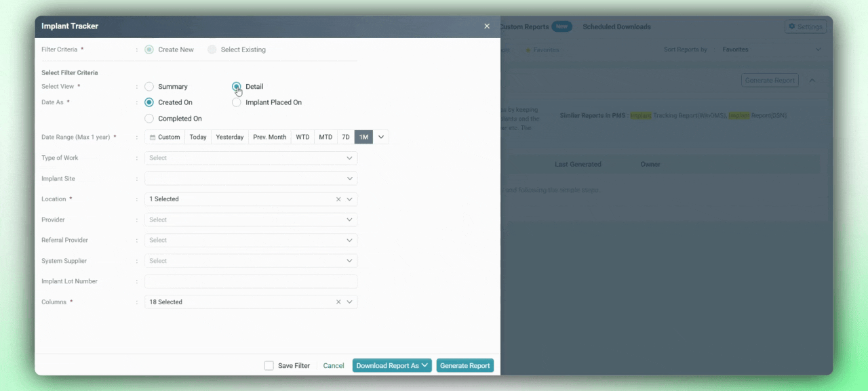The width and height of the screenshot is (868, 391).
Task: Pick the 7D date range
Action: coord(346,137)
